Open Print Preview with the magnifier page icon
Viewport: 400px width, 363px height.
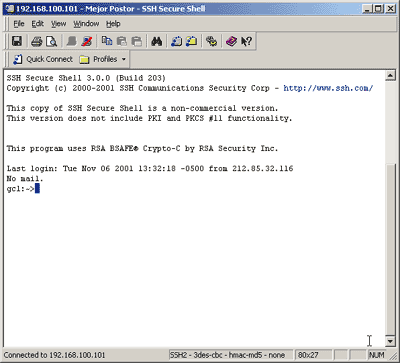tap(51, 41)
